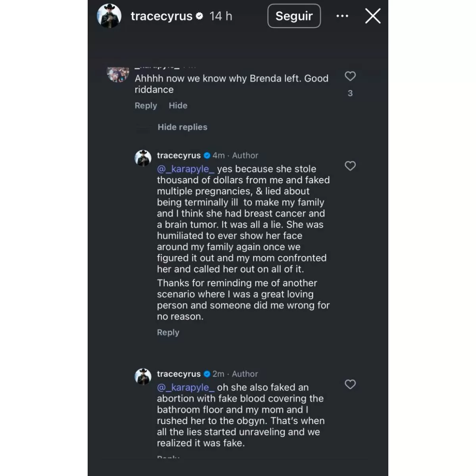This screenshot has height=476, width=476.
Task: Click tracecyrus username on the 4m reply
Action: click(178, 155)
